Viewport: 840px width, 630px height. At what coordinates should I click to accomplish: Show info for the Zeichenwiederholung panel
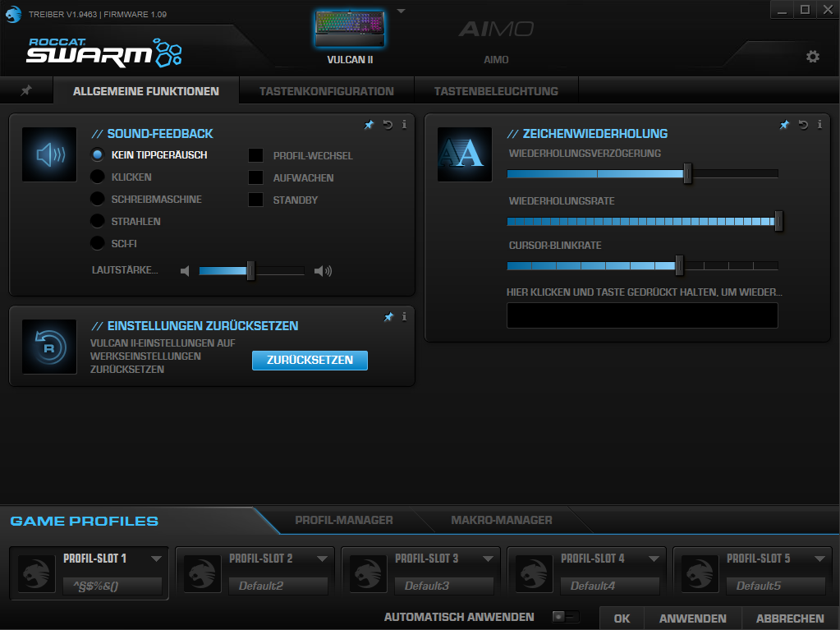[819, 124]
